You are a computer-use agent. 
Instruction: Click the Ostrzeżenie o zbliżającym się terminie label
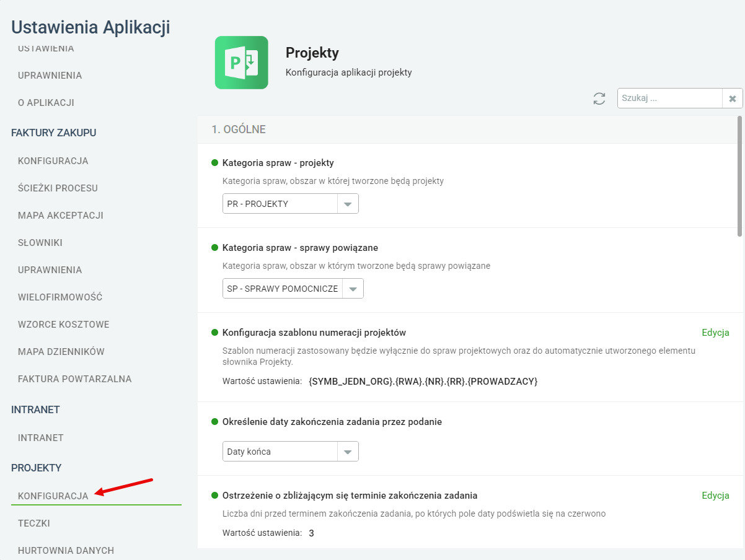click(x=350, y=496)
